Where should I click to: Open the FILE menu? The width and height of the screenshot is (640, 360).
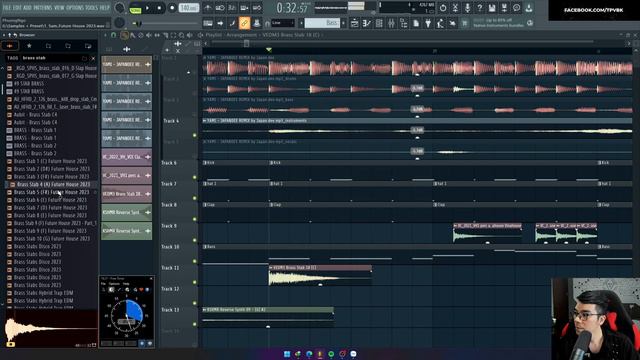[7, 7]
